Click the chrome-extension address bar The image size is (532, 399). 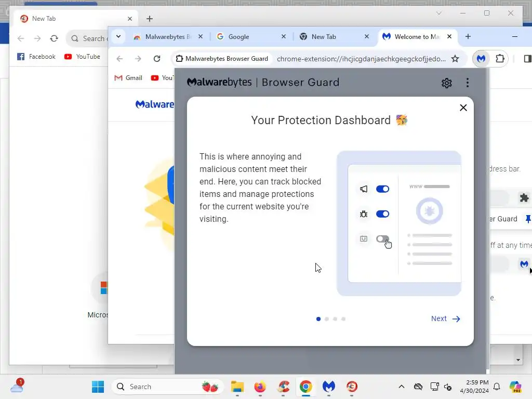click(361, 59)
